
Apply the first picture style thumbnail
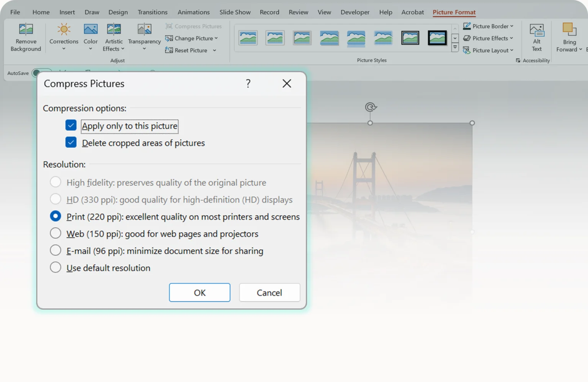[248, 38]
